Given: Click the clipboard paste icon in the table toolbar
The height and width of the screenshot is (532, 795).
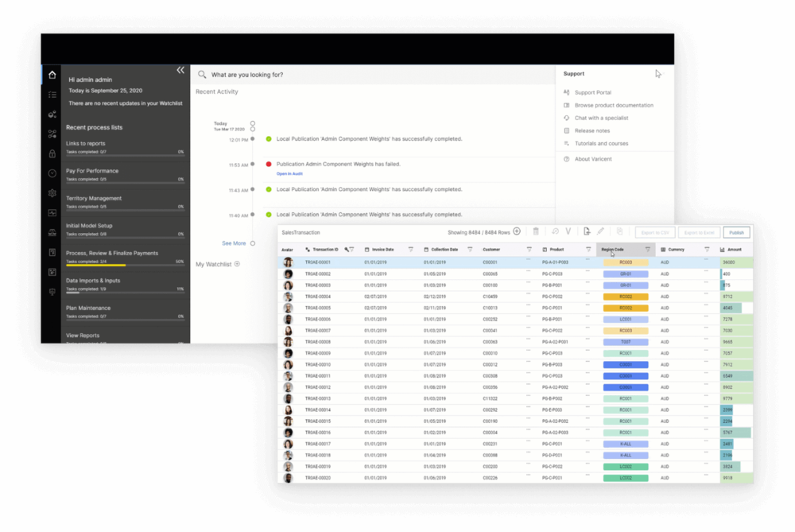Looking at the screenshot, I should [619, 231].
